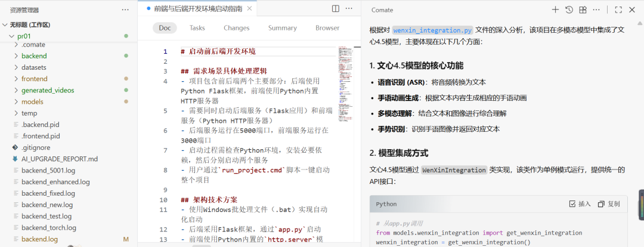Expand the backend folder

coord(16,55)
